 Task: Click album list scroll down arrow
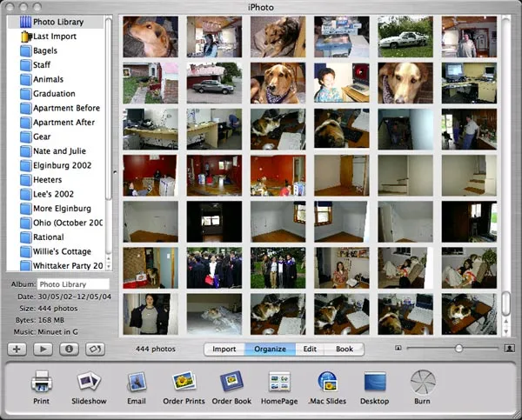(x=109, y=266)
